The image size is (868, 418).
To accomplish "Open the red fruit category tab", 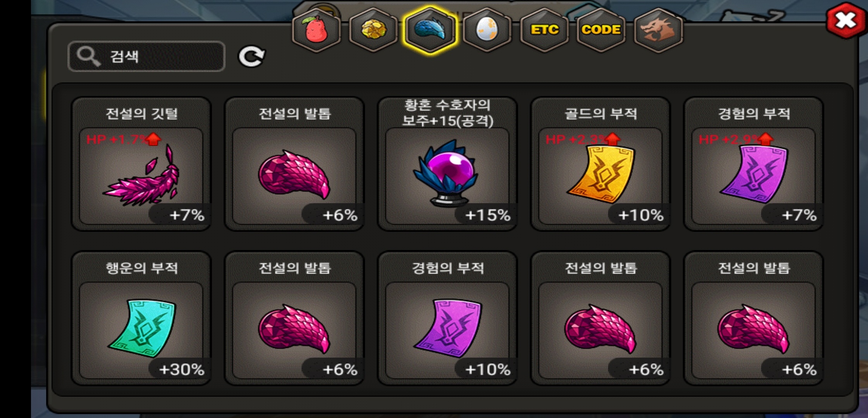I will point(317,30).
